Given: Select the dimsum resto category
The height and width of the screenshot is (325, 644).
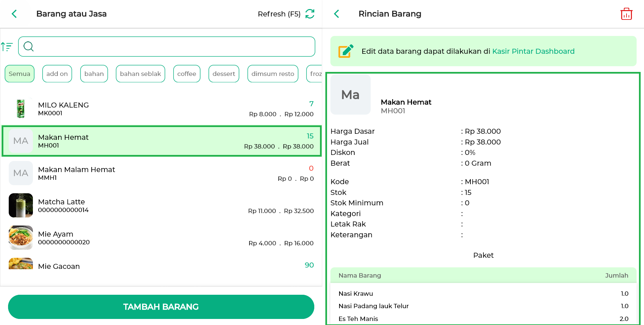Looking at the screenshot, I should [x=272, y=74].
